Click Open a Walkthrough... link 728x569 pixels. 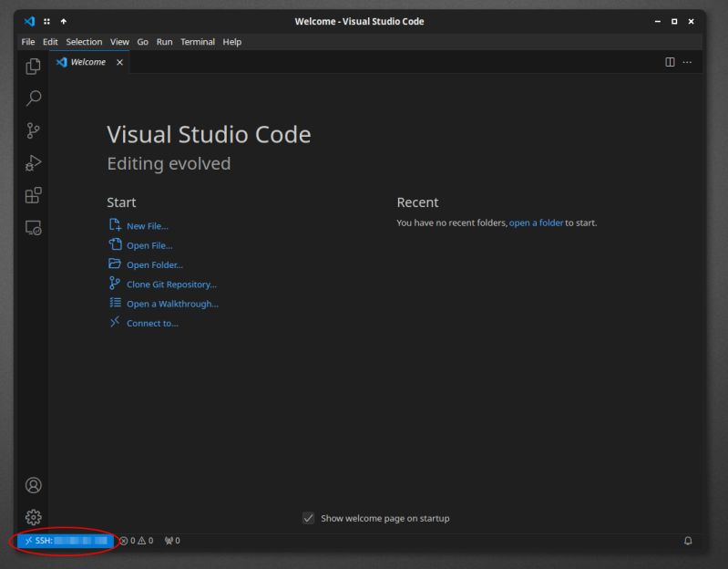coord(172,305)
